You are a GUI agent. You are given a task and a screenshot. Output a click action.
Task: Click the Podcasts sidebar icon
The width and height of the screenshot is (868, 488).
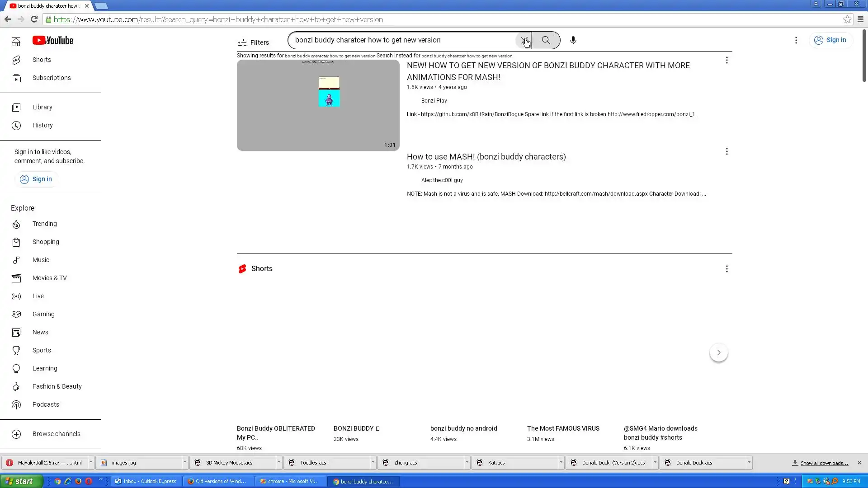(x=16, y=405)
